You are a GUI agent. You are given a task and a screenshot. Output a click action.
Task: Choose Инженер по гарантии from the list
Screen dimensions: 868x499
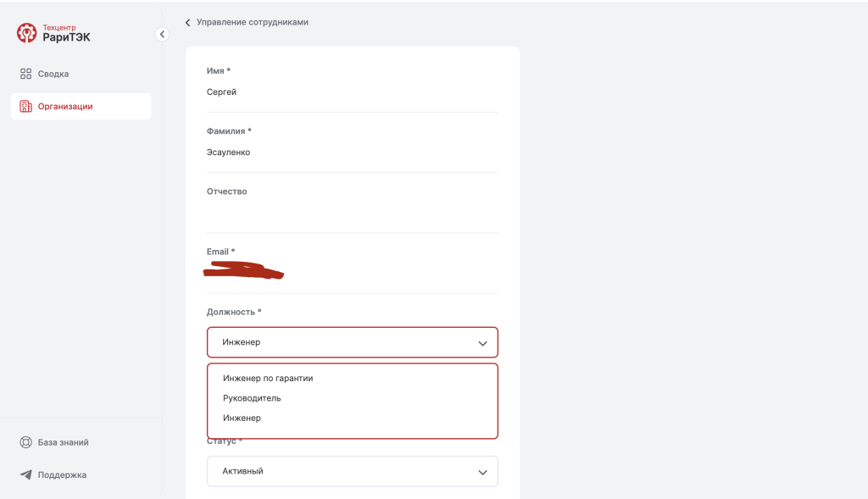[267, 378]
